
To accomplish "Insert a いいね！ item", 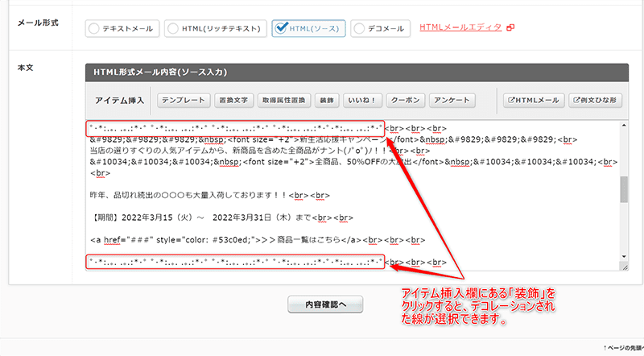I will 361,101.
